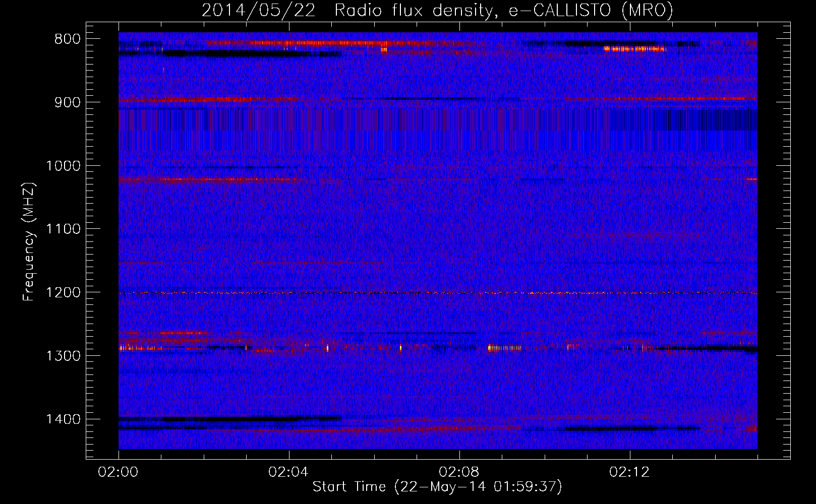Click the 1100 frequency tick label
This screenshot has width=816, height=504.
pyautogui.click(x=63, y=229)
